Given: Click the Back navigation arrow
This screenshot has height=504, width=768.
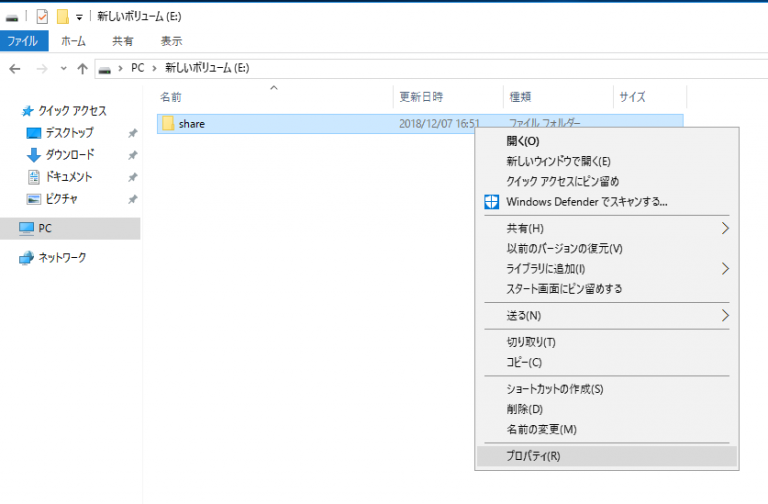Looking at the screenshot, I should click(15, 69).
